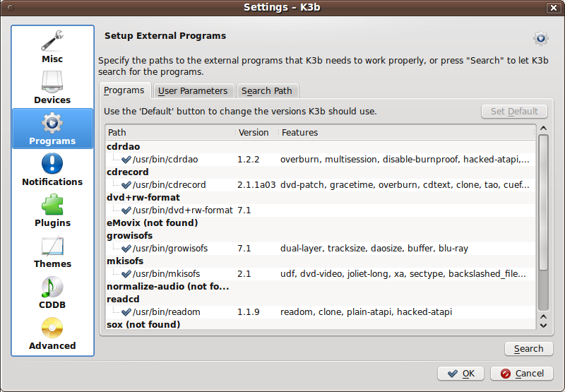
Task: Click the gear icon beside Setup External Programs
Action: [540, 38]
